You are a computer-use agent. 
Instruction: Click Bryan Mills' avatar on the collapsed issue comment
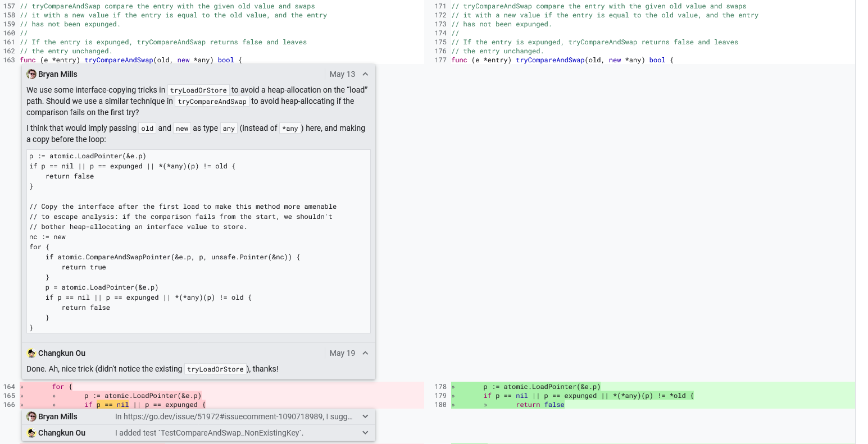pos(31,416)
